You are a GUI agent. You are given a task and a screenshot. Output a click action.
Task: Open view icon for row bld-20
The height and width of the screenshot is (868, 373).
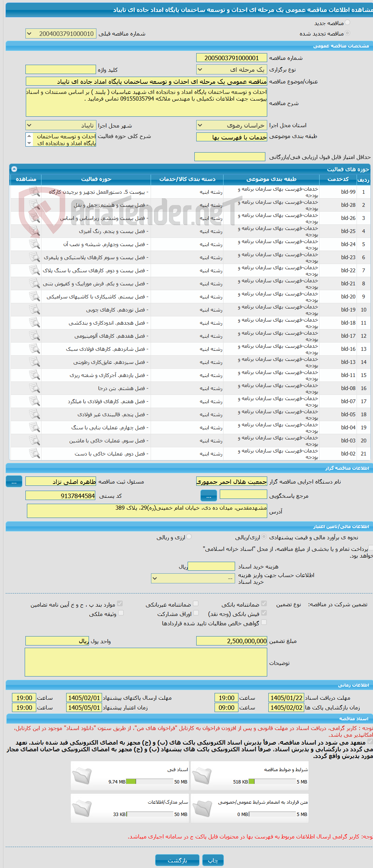34,297
